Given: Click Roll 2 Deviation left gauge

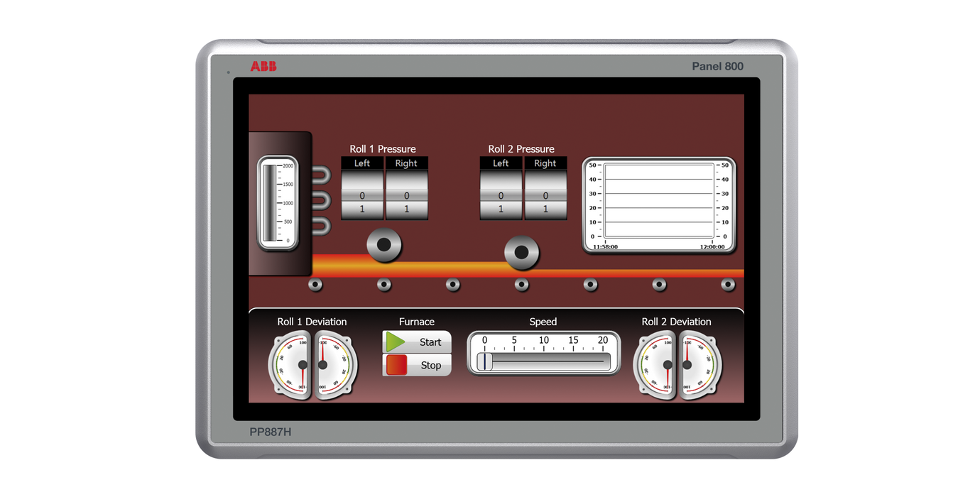Looking at the screenshot, I should click(655, 365).
